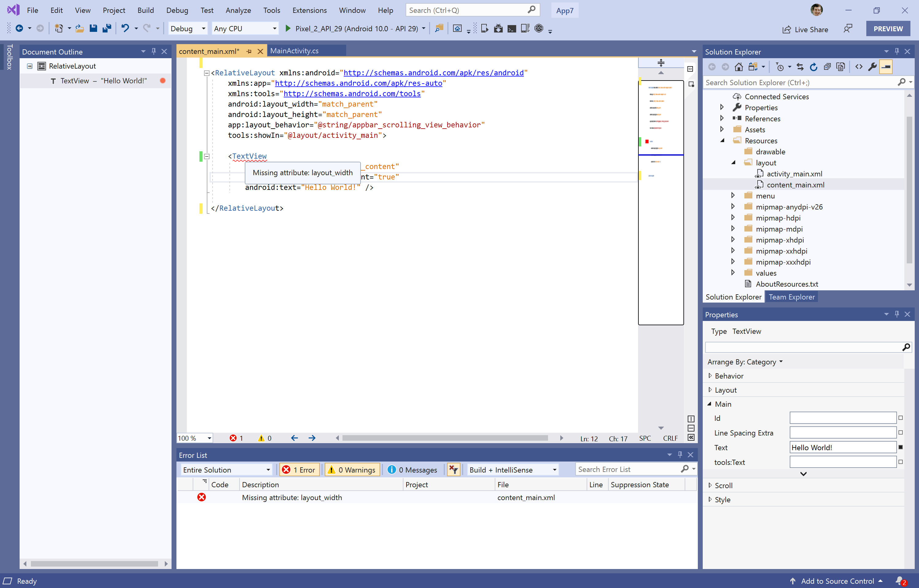
Task: Select the Debug configuration dropdown
Action: coord(187,28)
